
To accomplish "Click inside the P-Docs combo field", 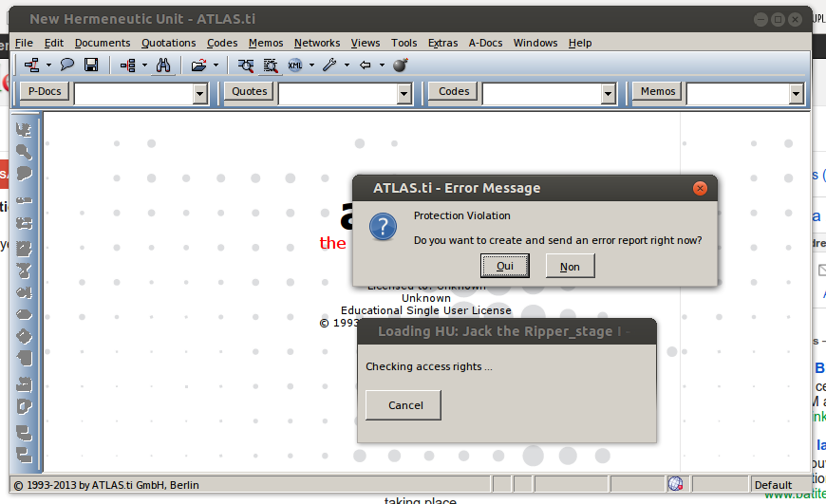I will 134,94.
